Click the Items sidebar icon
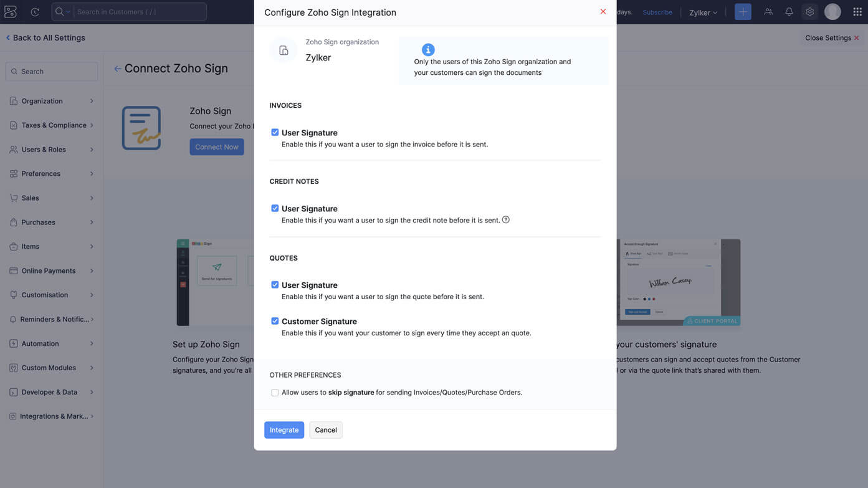 [14, 247]
